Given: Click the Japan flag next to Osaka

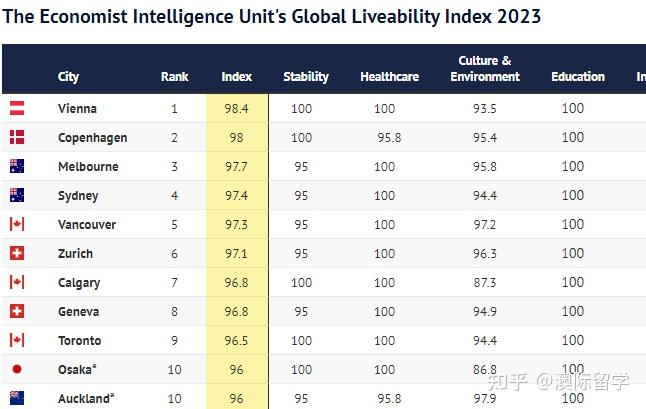Looking at the screenshot, I should (17, 369).
